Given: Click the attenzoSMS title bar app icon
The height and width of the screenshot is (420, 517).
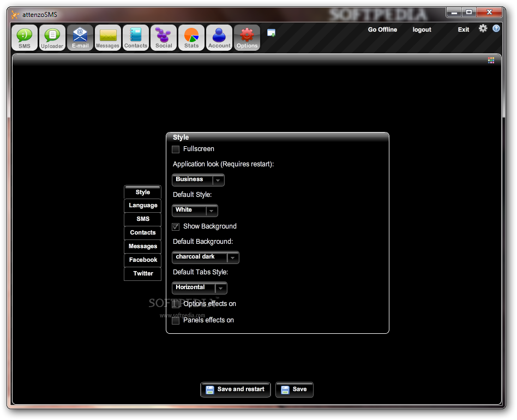Looking at the screenshot, I should click(15, 15).
